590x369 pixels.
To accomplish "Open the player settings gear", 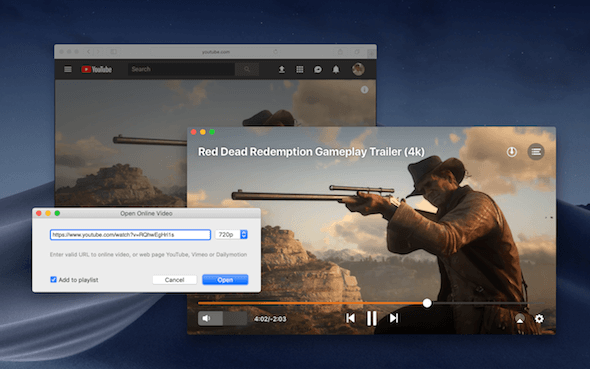I will (x=539, y=319).
